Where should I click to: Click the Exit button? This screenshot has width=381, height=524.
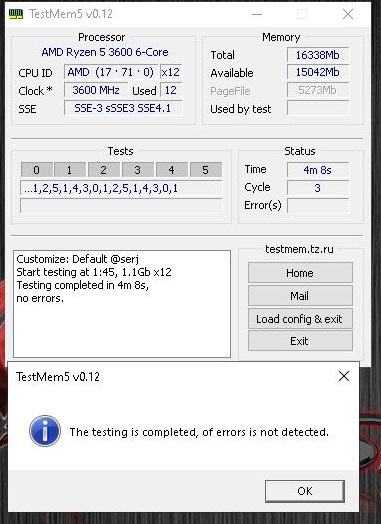pyautogui.click(x=300, y=341)
